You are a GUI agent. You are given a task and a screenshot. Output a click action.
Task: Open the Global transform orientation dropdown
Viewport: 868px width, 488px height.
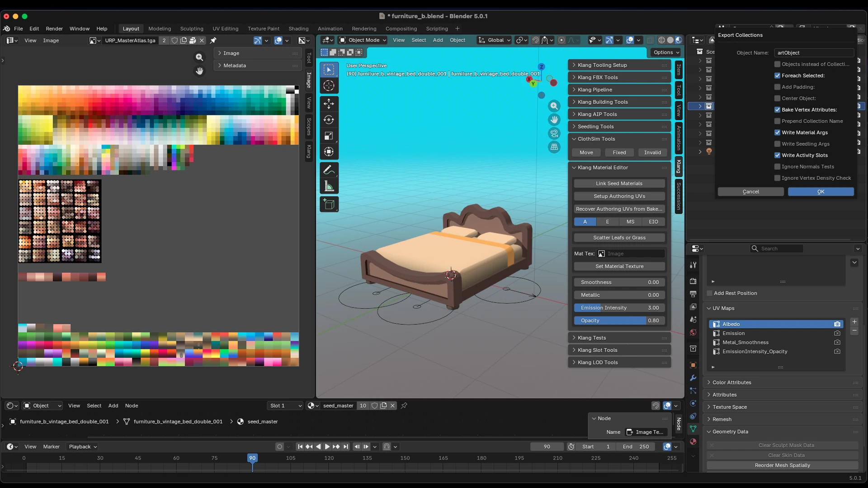[x=494, y=40]
